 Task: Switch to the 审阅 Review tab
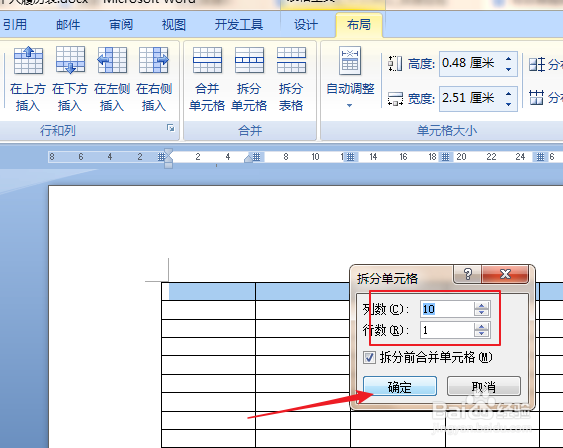[x=121, y=25]
